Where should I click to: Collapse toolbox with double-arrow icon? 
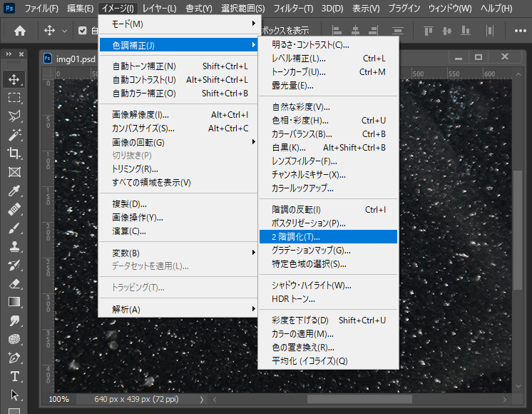pos(9,54)
